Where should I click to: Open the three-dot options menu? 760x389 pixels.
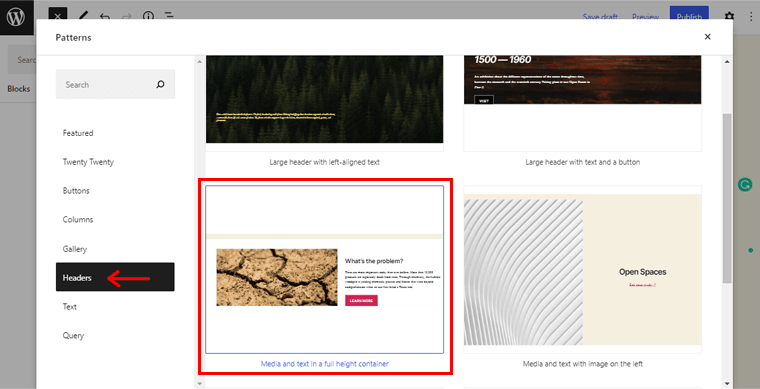[750, 16]
